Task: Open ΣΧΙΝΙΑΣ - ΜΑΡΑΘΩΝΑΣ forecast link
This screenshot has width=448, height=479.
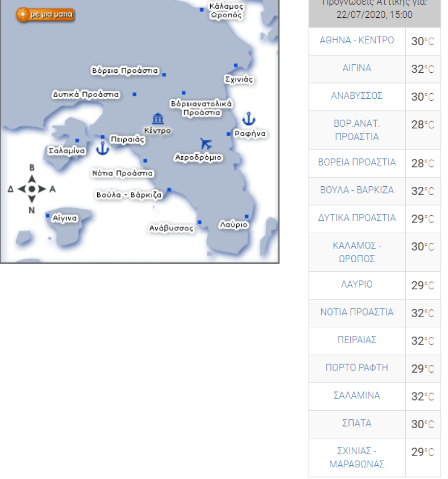Action: click(x=356, y=457)
